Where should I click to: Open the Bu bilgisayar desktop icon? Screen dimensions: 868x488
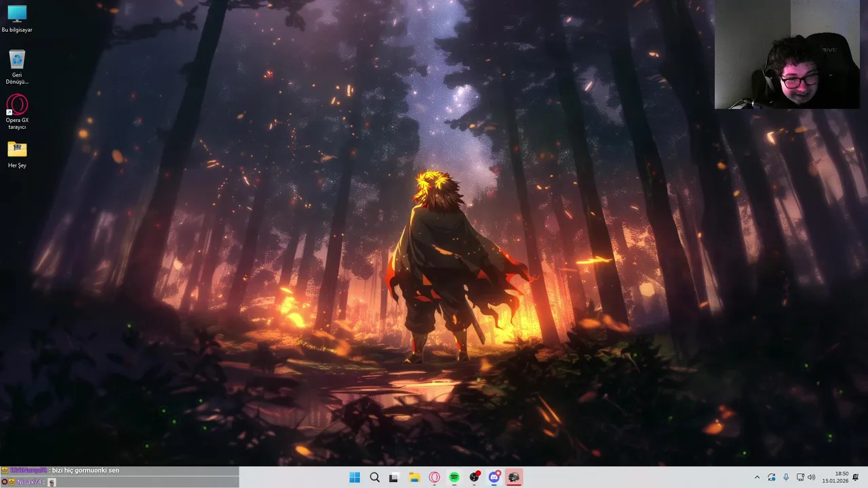(x=17, y=19)
